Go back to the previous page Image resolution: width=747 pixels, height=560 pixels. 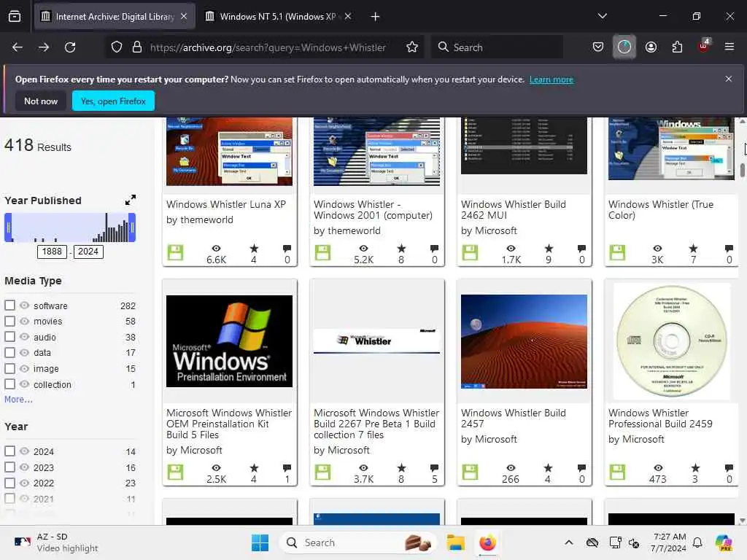[18, 47]
